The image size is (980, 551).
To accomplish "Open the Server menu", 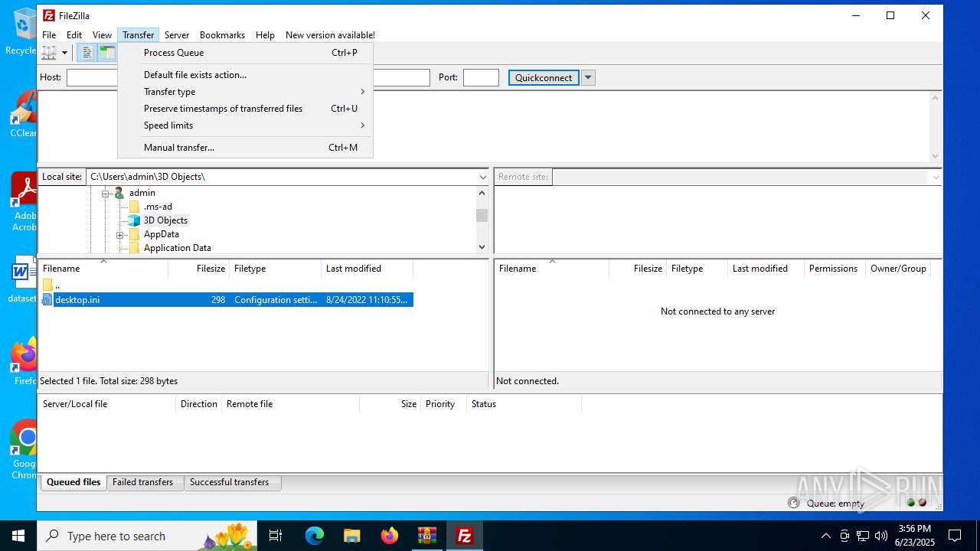I will click(x=177, y=35).
